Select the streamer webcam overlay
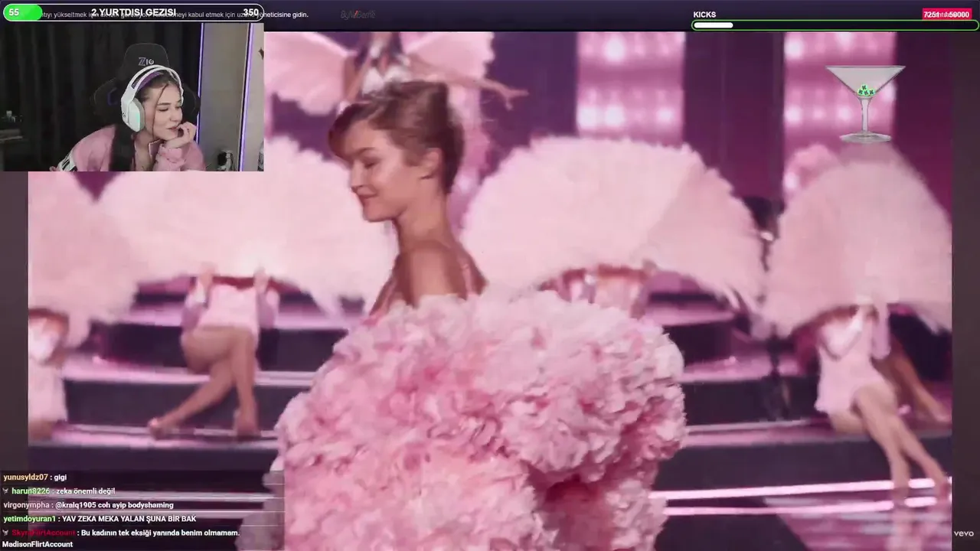Viewport: 980px width, 551px height. pyautogui.click(x=132, y=96)
